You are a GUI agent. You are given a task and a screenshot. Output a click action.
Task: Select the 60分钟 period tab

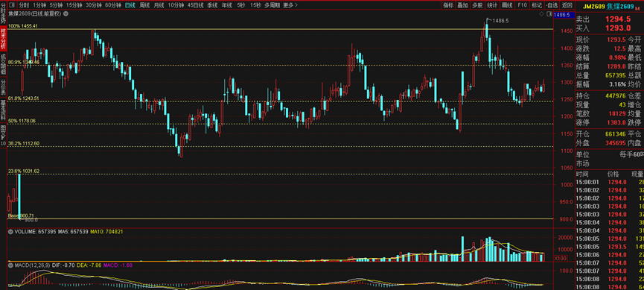113,5
